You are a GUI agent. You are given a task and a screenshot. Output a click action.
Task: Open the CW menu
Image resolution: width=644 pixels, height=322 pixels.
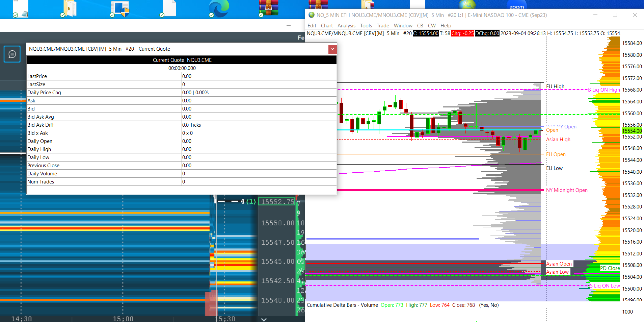coord(432,26)
